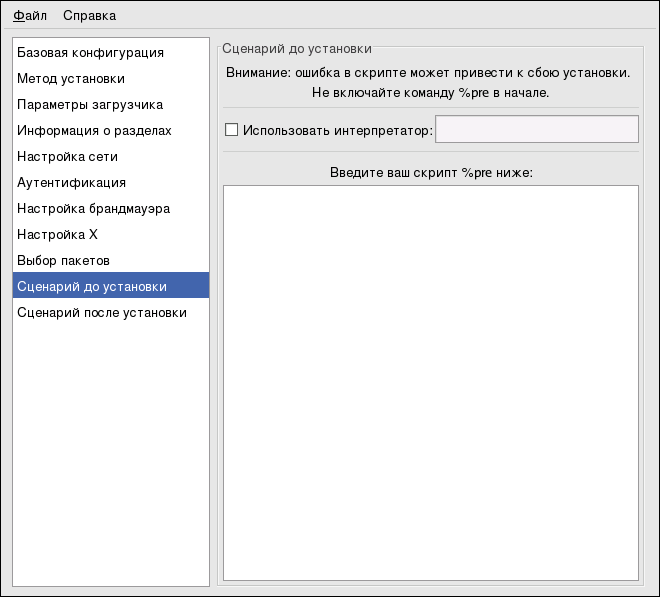Go to Метод установки section
This screenshot has height=597, width=660.
point(70,78)
